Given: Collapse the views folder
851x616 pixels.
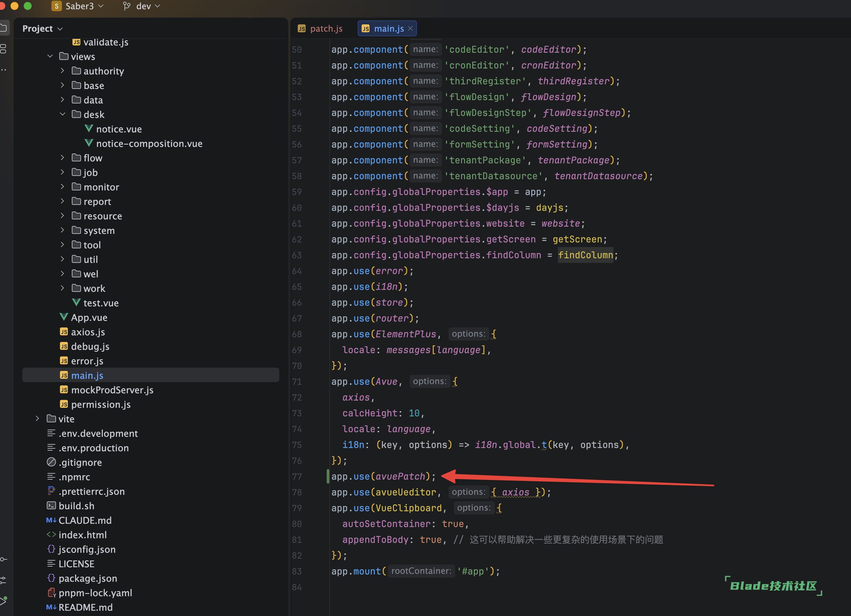Looking at the screenshot, I should [50, 56].
